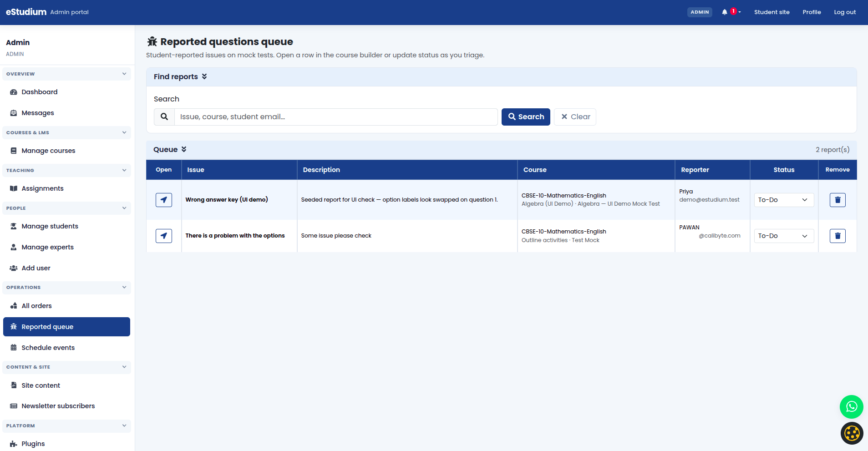This screenshot has height=451, width=868.
Task: Go to Messages in sidebar
Action: click(x=66, y=113)
